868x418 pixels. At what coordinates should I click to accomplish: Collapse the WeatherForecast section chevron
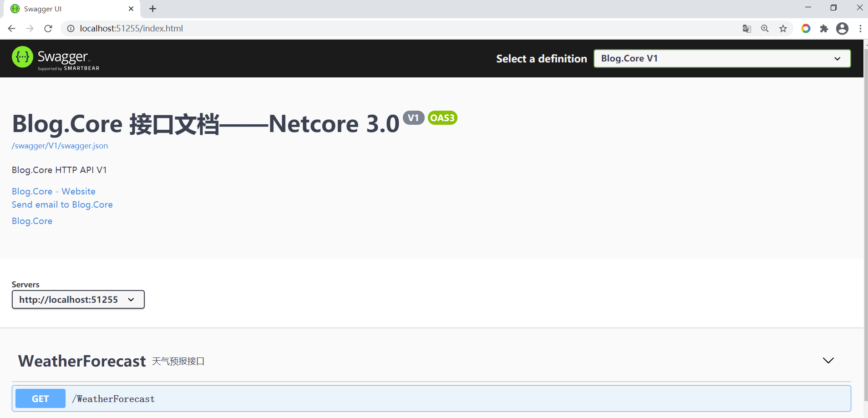pos(828,361)
